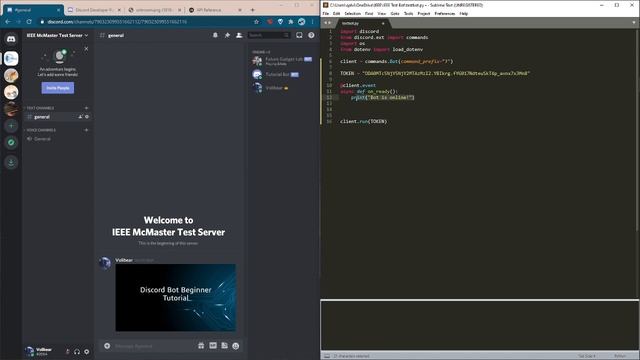Collapse the Text Channels category
Screen dimensions: 640x360
(x=40, y=108)
